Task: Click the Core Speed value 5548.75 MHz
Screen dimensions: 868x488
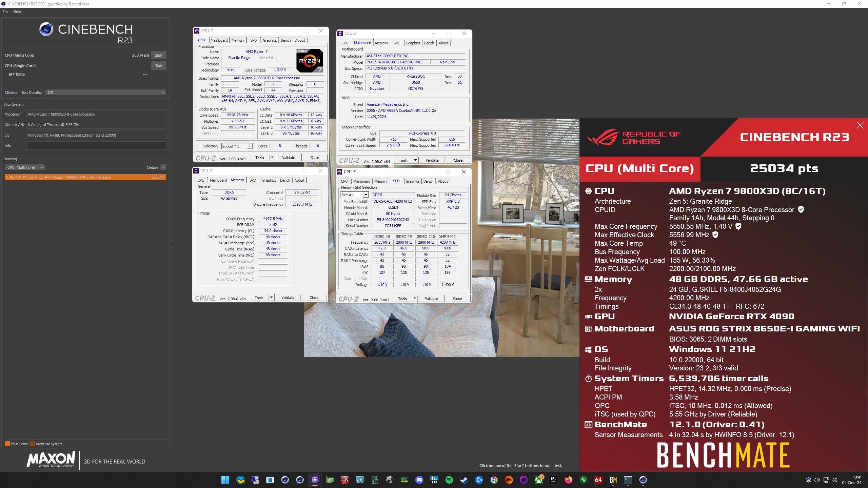Action: tap(238, 115)
